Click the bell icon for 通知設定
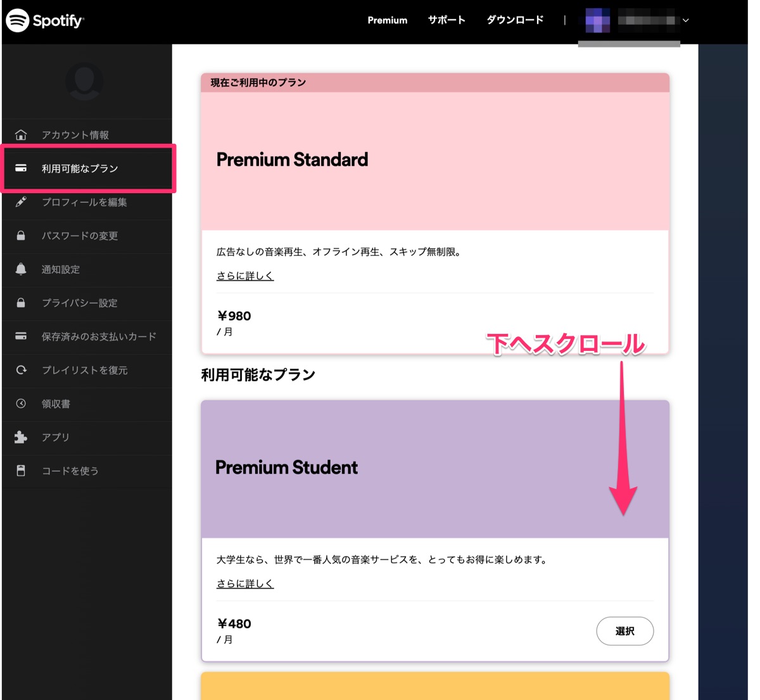This screenshot has height=700, width=760. [21, 269]
